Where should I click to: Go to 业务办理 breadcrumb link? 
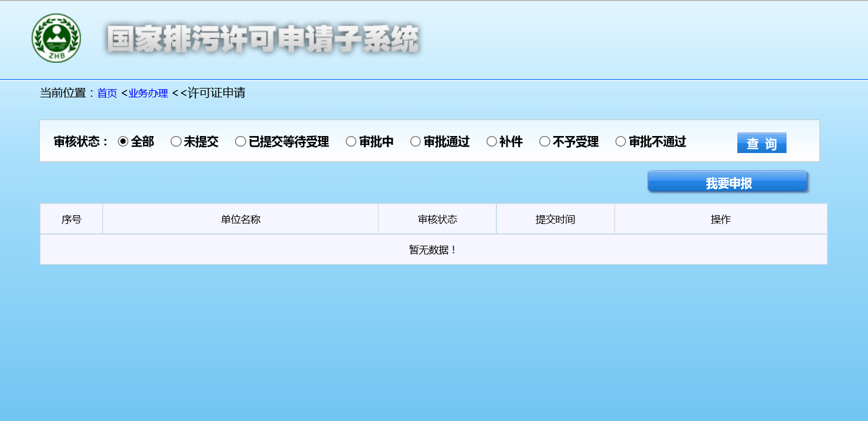148,93
